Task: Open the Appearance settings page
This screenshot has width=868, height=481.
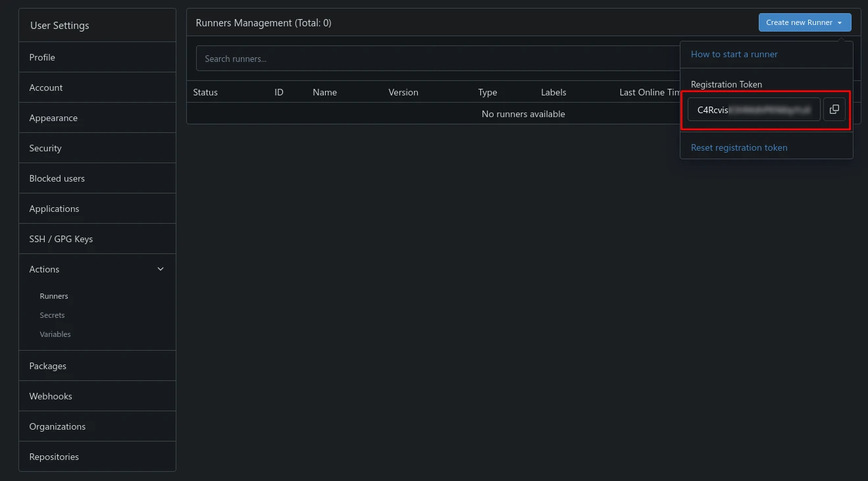Action: (x=53, y=118)
